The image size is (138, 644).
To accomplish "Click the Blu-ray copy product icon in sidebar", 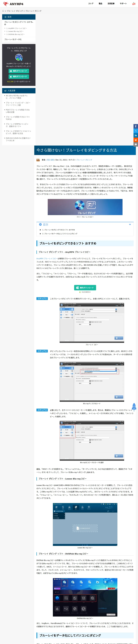I will coord(19,57).
